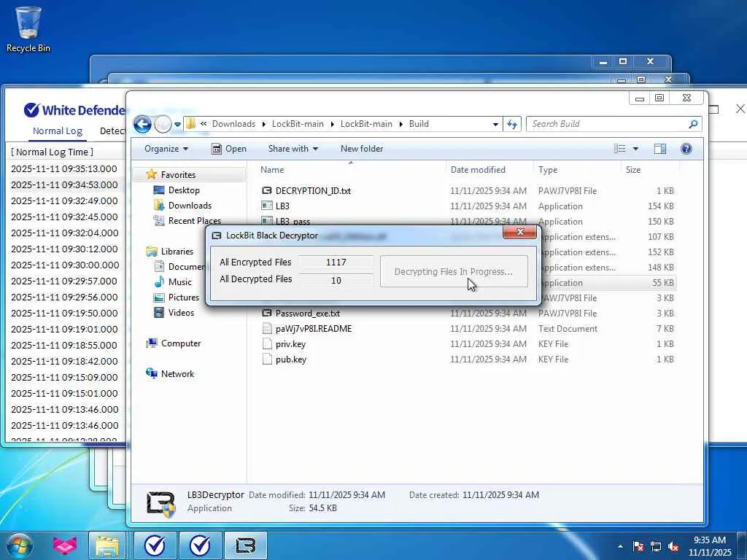Click the White Defender checkmark logo
Image resolution: width=747 pixels, height=560 pixels.
click(31, 110)
